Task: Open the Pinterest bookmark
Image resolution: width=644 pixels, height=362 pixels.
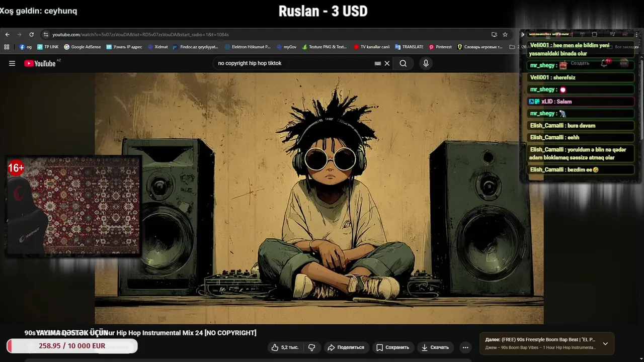Action: click(x=440, y=47)
